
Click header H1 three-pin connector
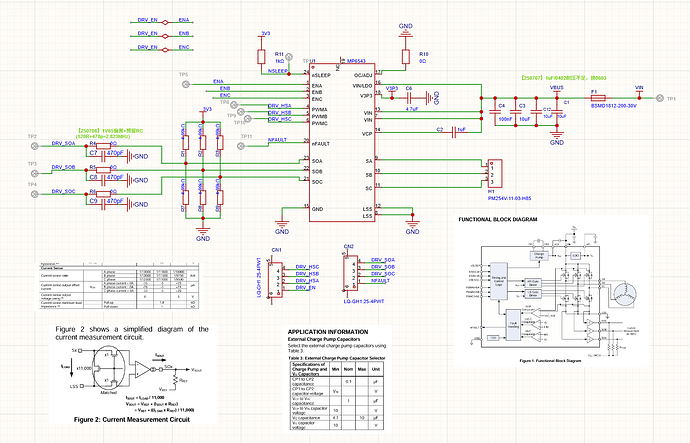coord(495,174)
